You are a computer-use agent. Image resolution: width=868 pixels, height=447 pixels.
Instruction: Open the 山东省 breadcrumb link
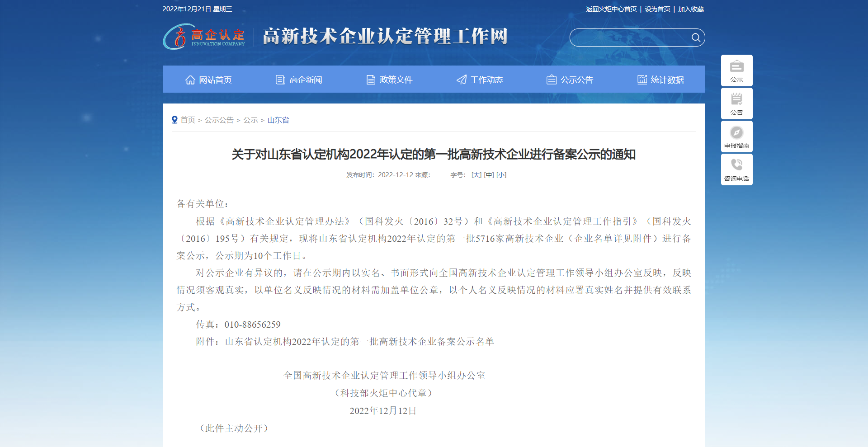278,120
